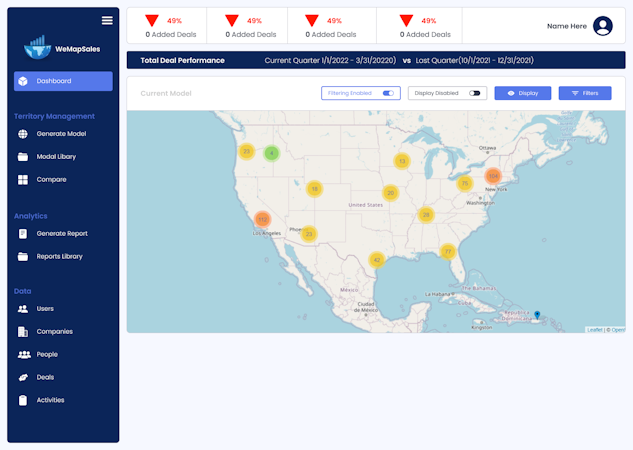Go to Companies page
Image resolution: width=633 pixels, height=450 pixels.
tap(54, 332)
